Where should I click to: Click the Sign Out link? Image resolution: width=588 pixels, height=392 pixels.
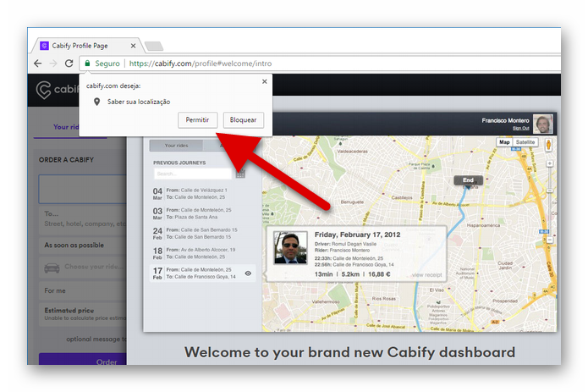click(x=521, y=129)
